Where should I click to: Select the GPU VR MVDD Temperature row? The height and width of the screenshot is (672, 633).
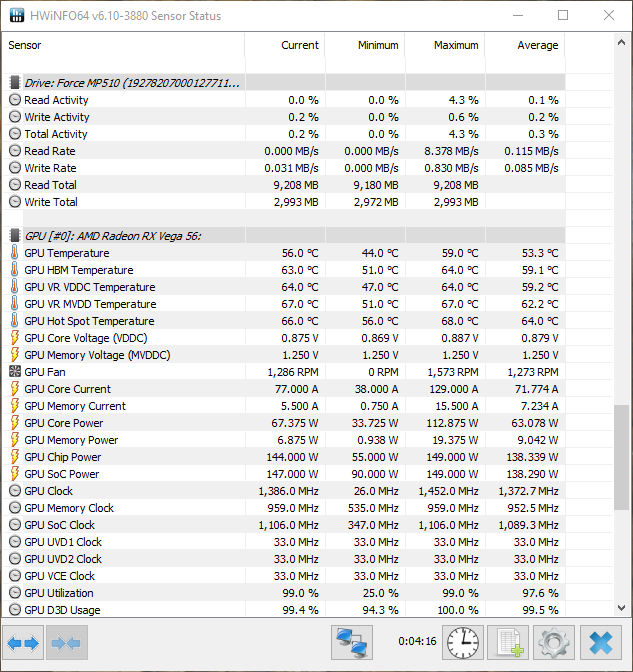(284, 304)
